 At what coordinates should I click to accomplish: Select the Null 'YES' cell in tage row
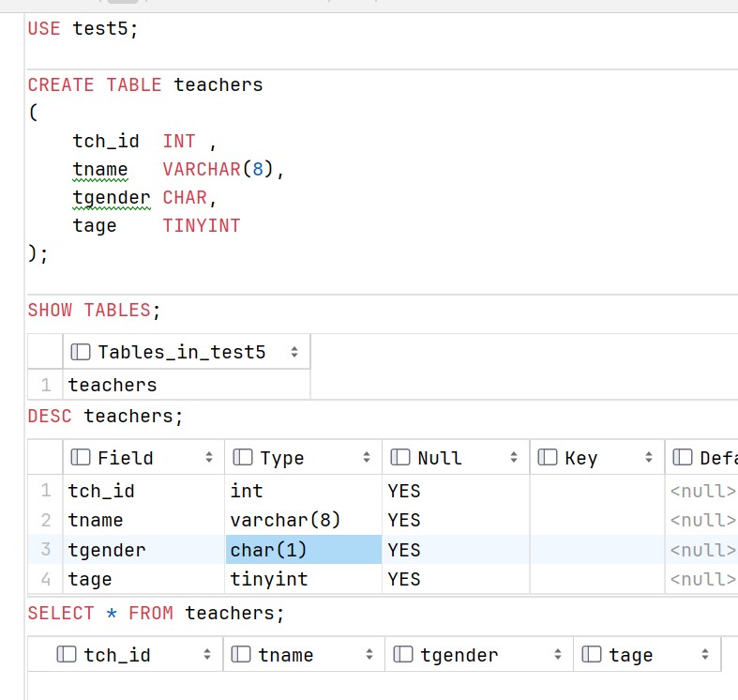pos(456,579)
